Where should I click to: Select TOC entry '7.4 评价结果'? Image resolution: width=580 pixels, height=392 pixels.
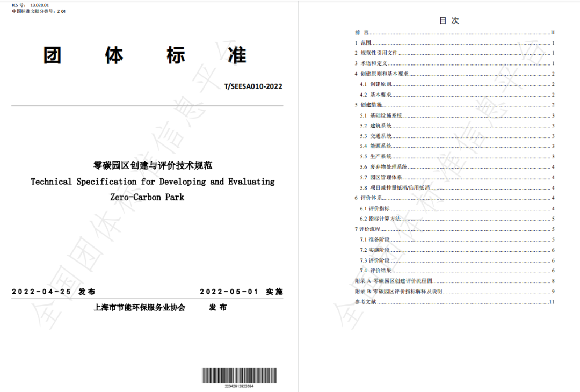pos(457,270)
